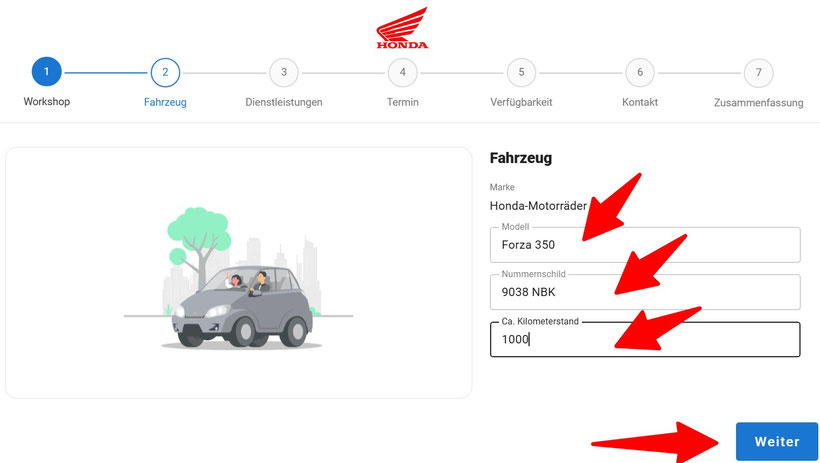Jump to step 6 circle
Screen dimensions: 820x463
tap(640, 72)
